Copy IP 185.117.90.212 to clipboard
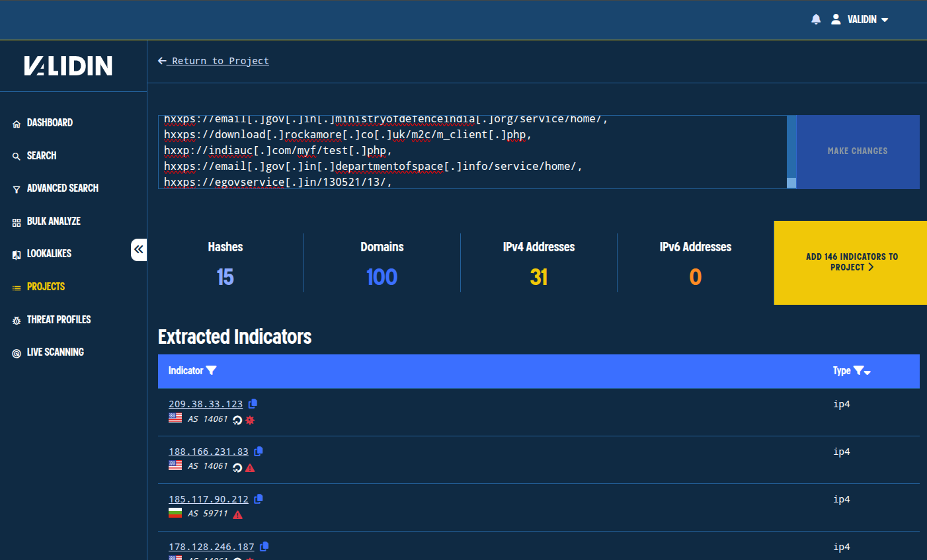Viewport: 927px width, 560px height. tap(259, 499)
